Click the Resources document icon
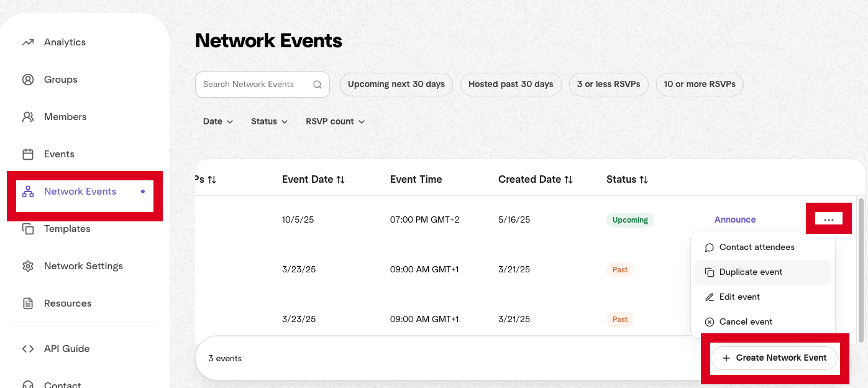868x388 pixels. [28, 303]
